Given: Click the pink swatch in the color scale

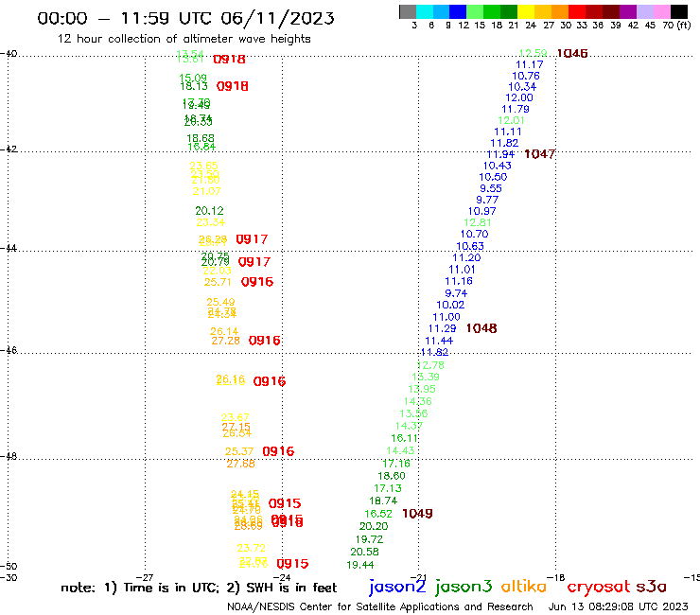Looking at the screenshot, I should pyautogui.click(x=662, y=11).
